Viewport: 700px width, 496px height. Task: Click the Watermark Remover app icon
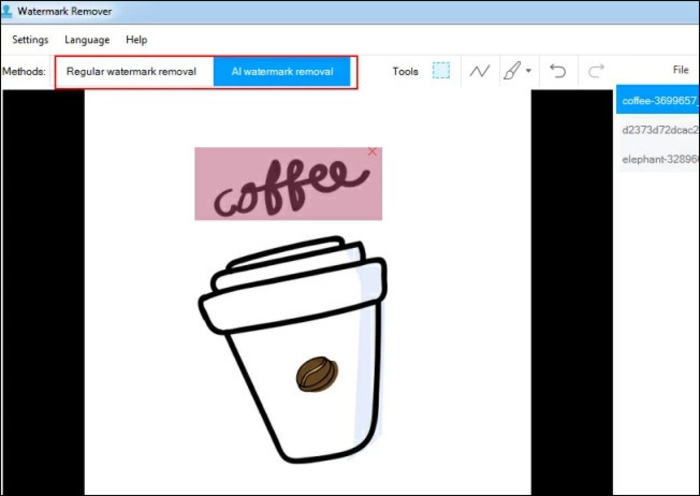click(x=6, y=11)
